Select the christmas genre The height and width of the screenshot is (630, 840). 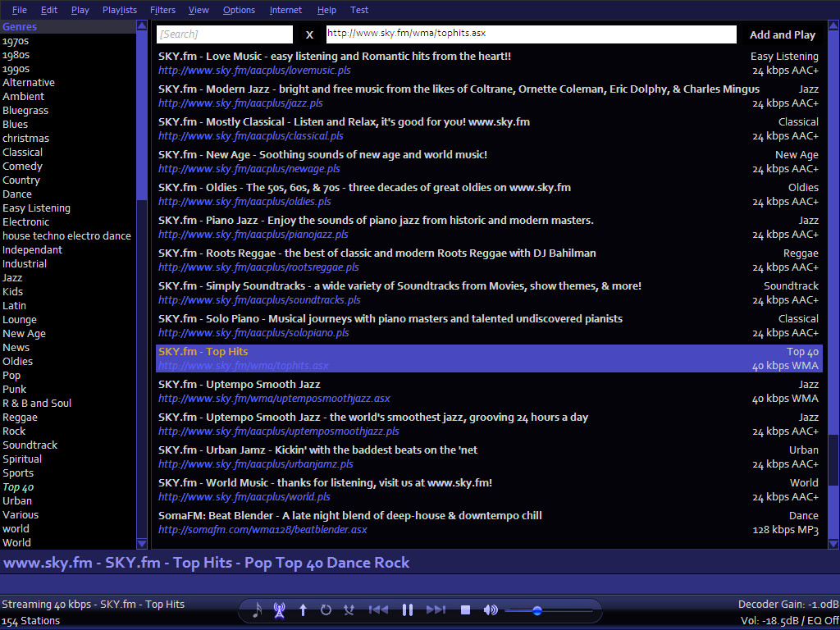[x=25, y=138]
